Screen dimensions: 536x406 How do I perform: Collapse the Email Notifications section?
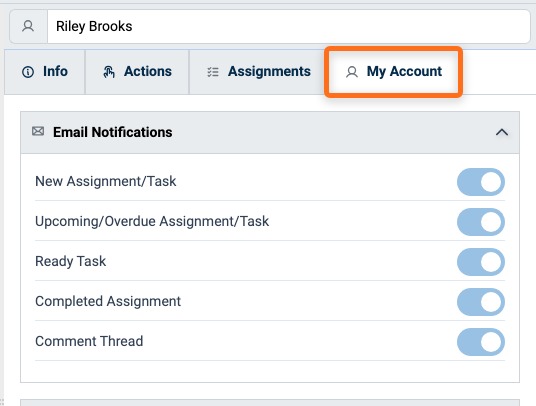pyautogui.click(x=501, y=132)
